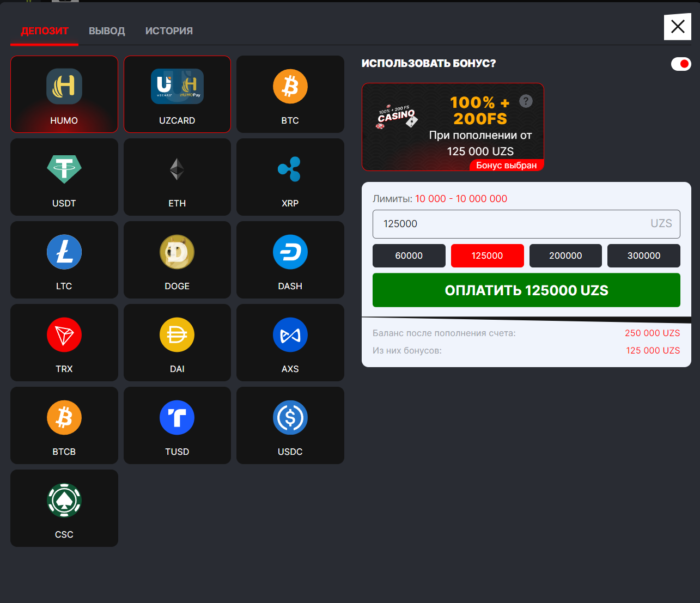Image resolution: width=700 pixels, height=603 pixels.
Task: Select USDC deposit method
Action: pos(290,425)
